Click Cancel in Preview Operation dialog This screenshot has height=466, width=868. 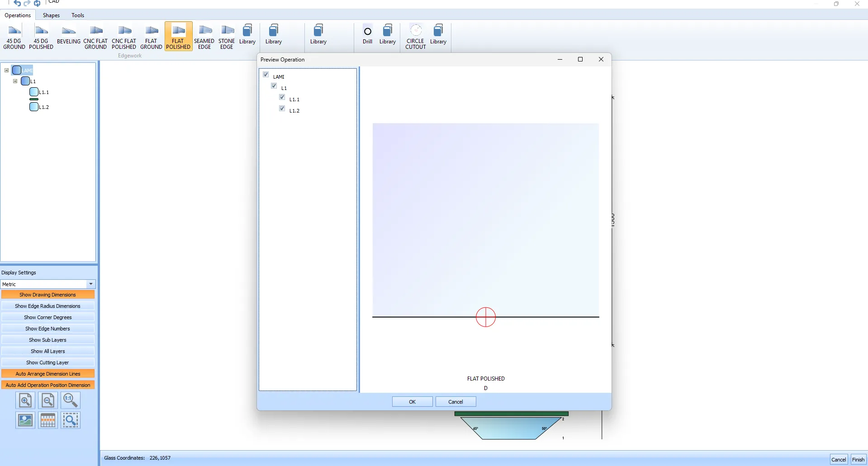(455, 402)
